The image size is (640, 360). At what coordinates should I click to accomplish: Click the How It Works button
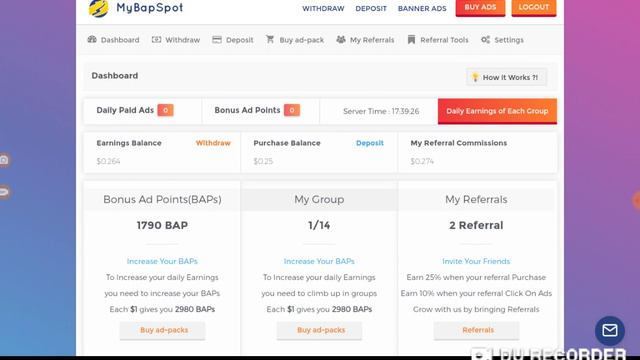[507, 77]
